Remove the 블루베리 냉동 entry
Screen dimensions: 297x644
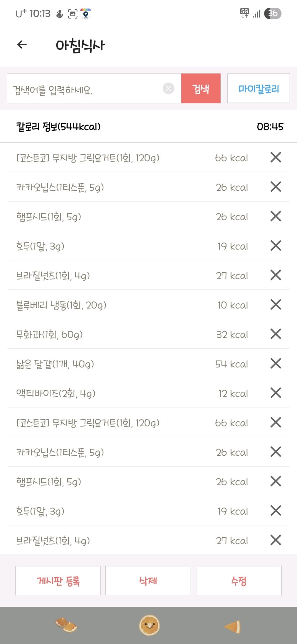coord(275,305)
